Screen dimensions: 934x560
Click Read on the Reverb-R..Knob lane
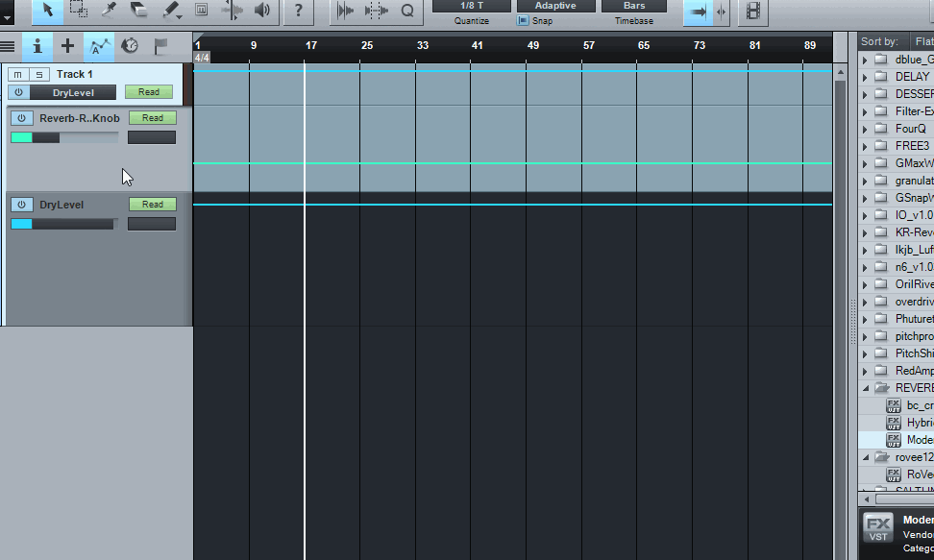(153, 118)
